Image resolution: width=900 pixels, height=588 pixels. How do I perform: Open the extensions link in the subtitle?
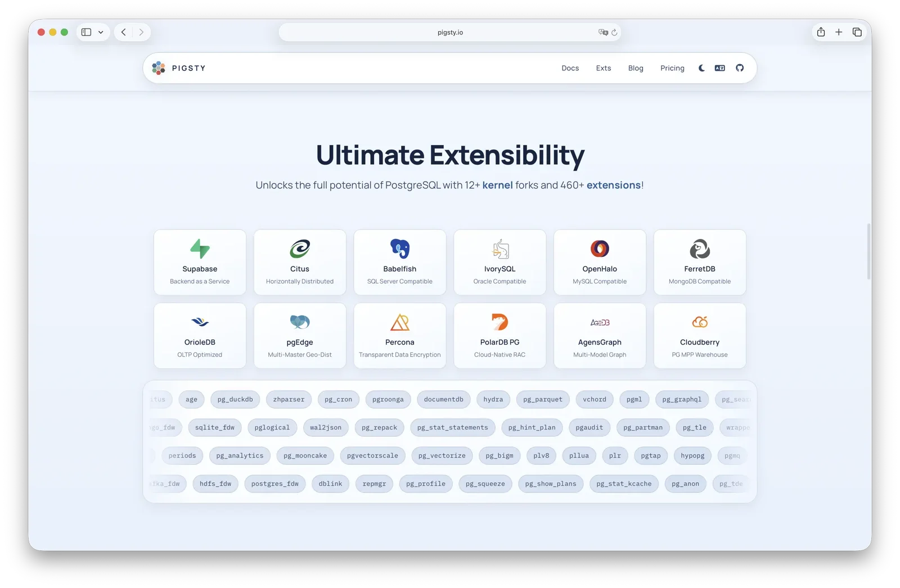coord(613,184)
